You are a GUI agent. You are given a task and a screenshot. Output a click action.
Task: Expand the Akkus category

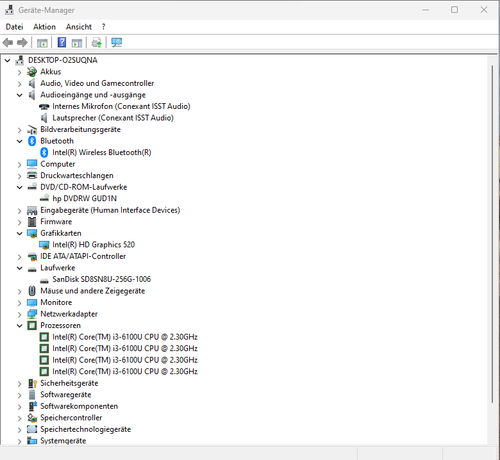20,72
